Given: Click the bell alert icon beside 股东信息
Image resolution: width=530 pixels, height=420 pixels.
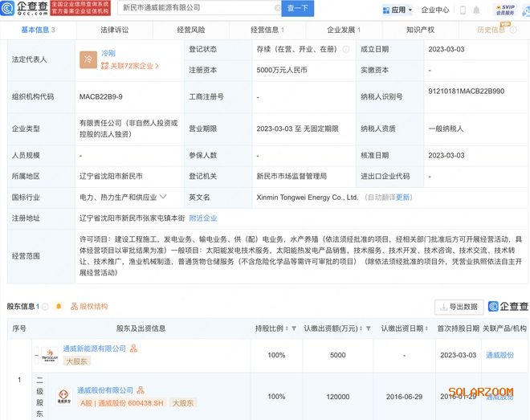Looking at the screenshot, I should (x=59, y=307).
